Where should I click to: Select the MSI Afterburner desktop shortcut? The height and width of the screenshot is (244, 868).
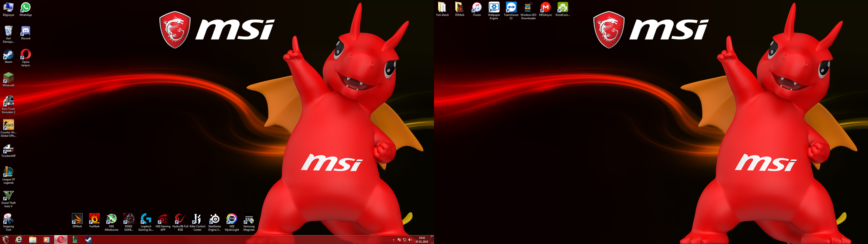[112, 222]
